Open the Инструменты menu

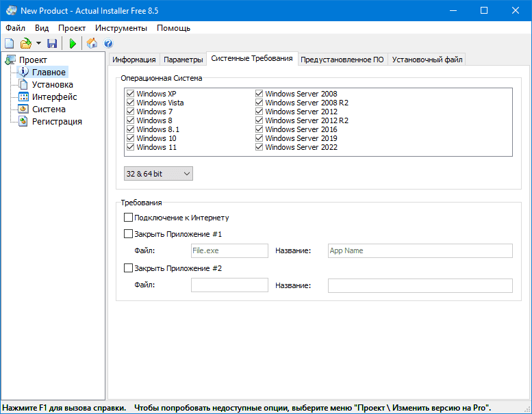click(x=121, y=28)
